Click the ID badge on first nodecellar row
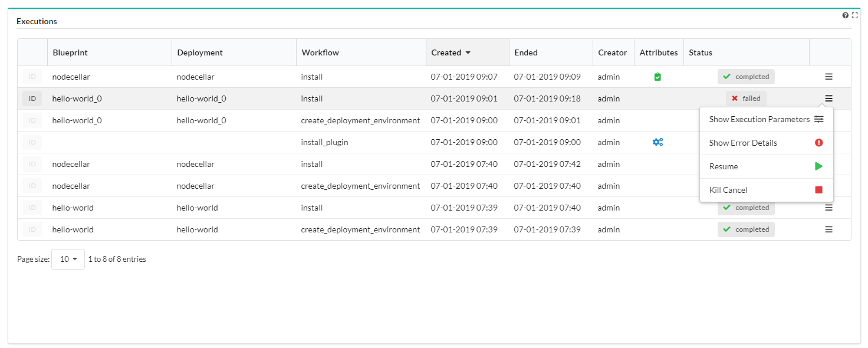 32,77
